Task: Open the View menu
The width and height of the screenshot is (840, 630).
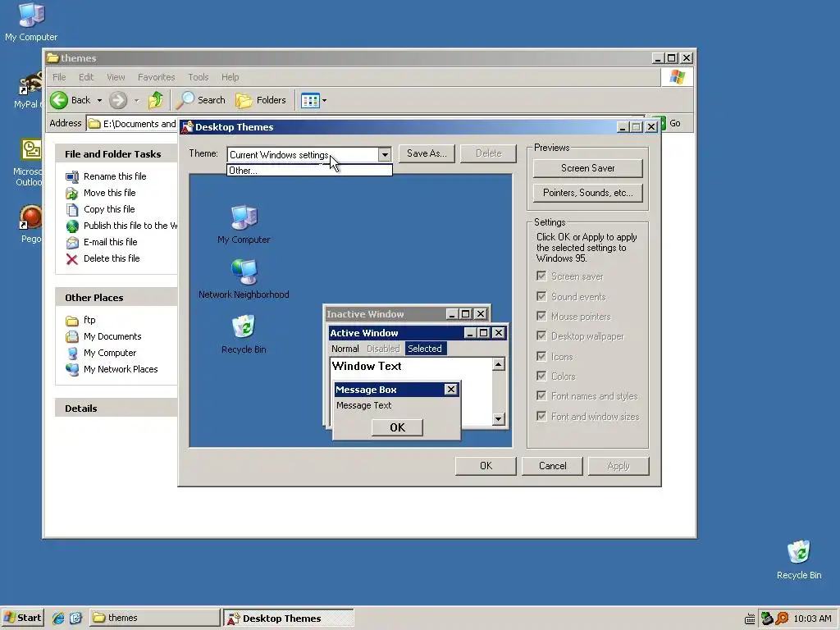Action: click(x=116, y=77)
